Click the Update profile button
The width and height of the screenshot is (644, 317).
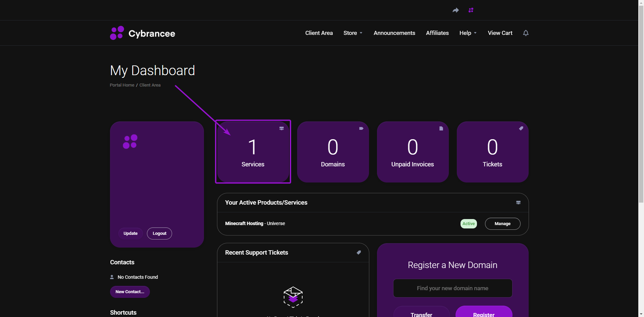click(130, 233)
